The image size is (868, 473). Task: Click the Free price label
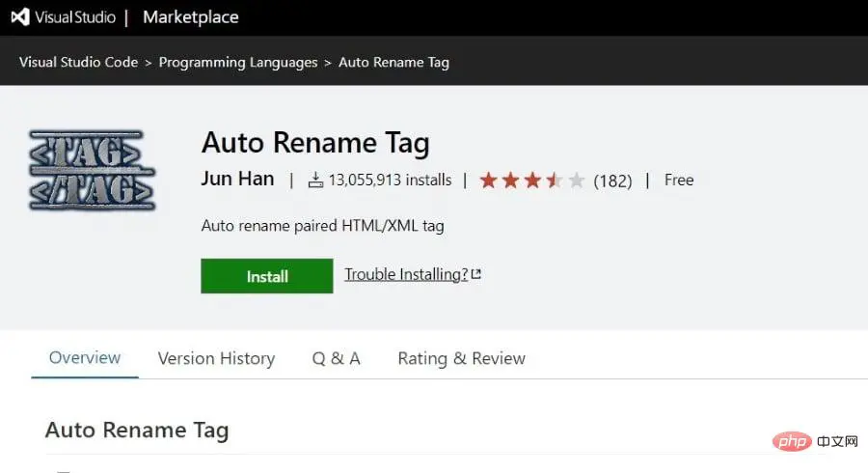click(x=679, y=180)
